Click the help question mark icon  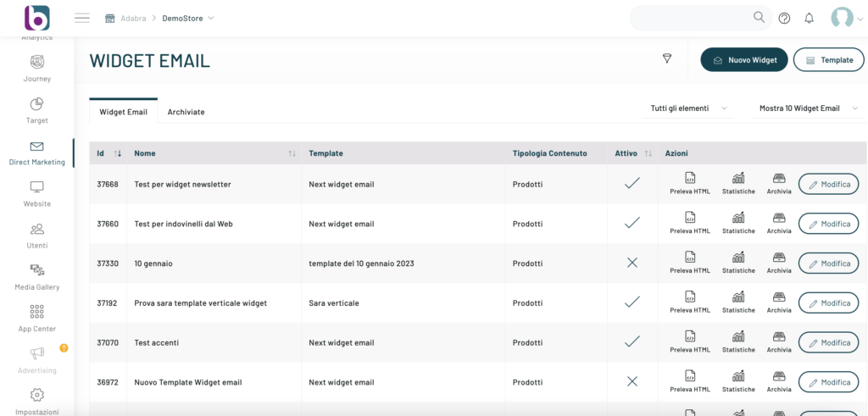click(x=784, y=18)
